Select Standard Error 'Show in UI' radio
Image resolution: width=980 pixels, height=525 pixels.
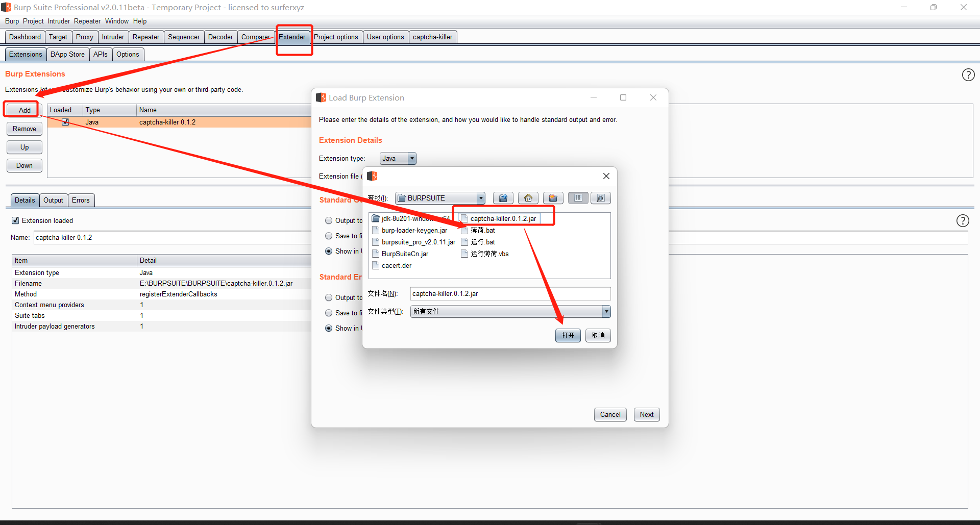(x=329, y=328)
